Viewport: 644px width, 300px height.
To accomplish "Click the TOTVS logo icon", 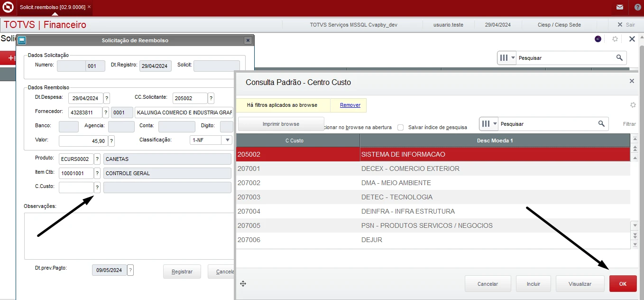I will 8,7.
